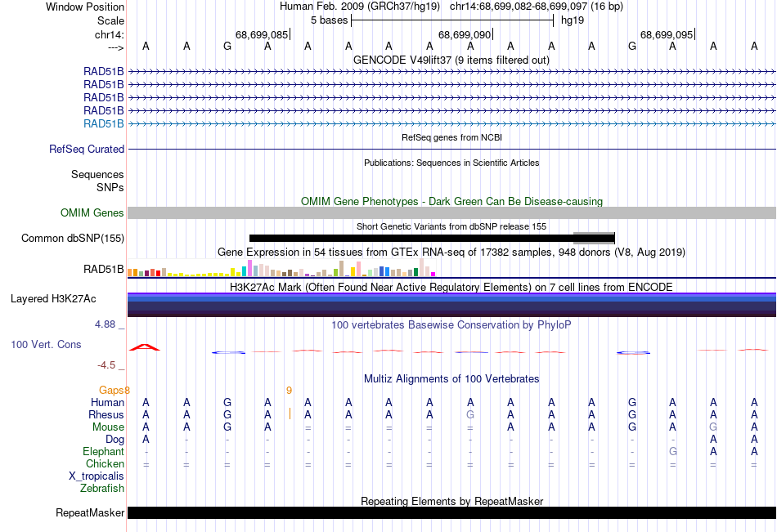
Task: Open the RepeatMasker track label
Action: [x=90, y=512]
